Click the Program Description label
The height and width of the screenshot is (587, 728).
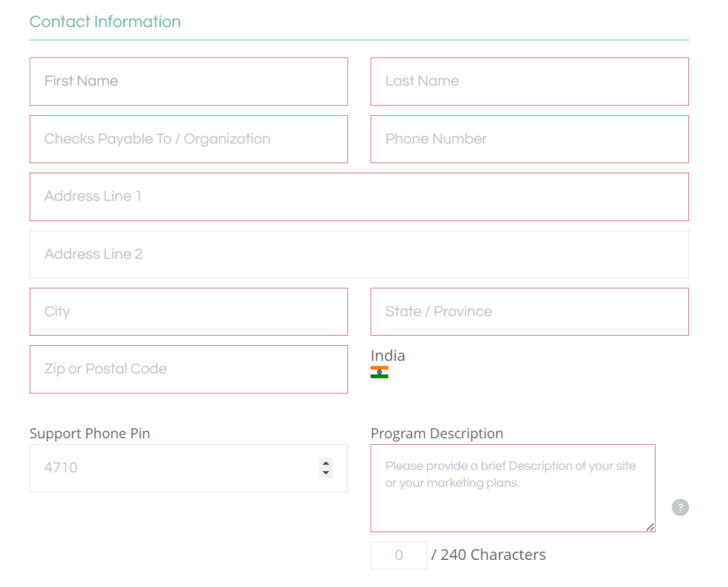pos(437,433)
